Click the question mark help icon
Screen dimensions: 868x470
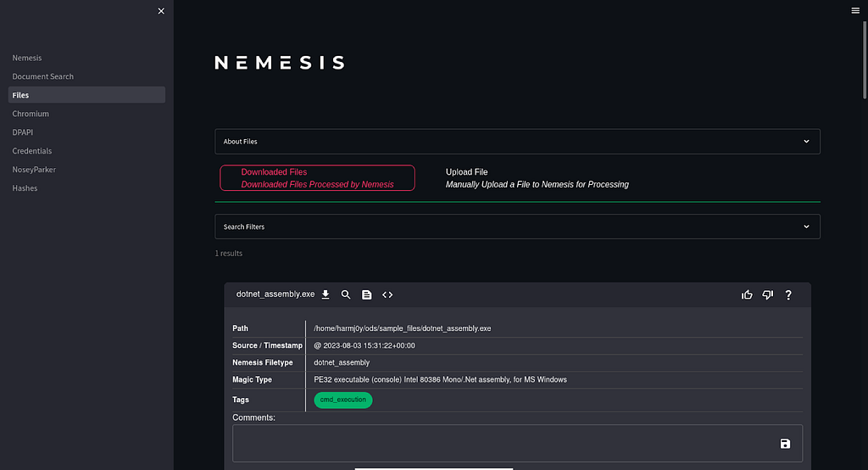(788, 295)
